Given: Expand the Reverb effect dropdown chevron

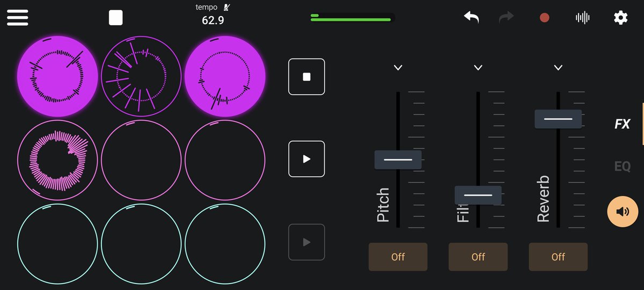Looking at the screenshot, I should pos(558,68).
